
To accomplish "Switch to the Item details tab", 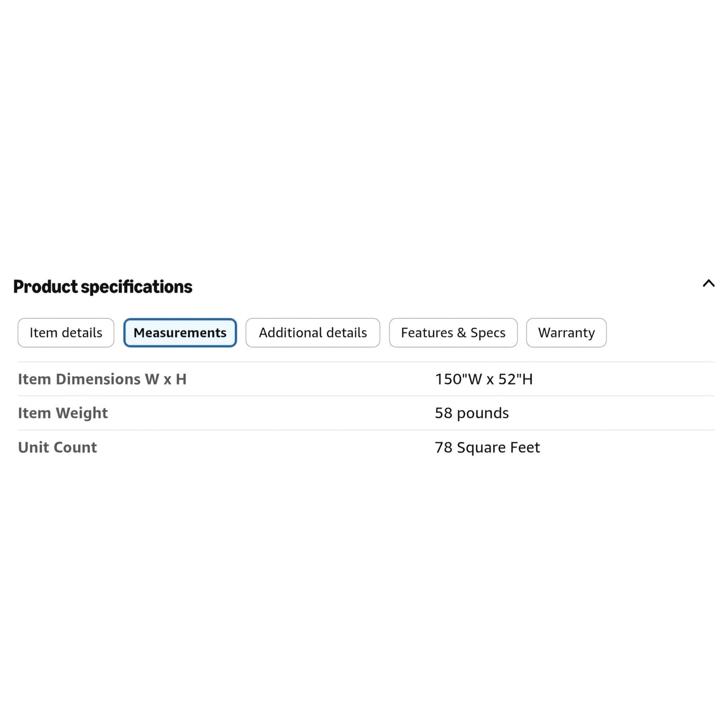I will click(66, 333).
